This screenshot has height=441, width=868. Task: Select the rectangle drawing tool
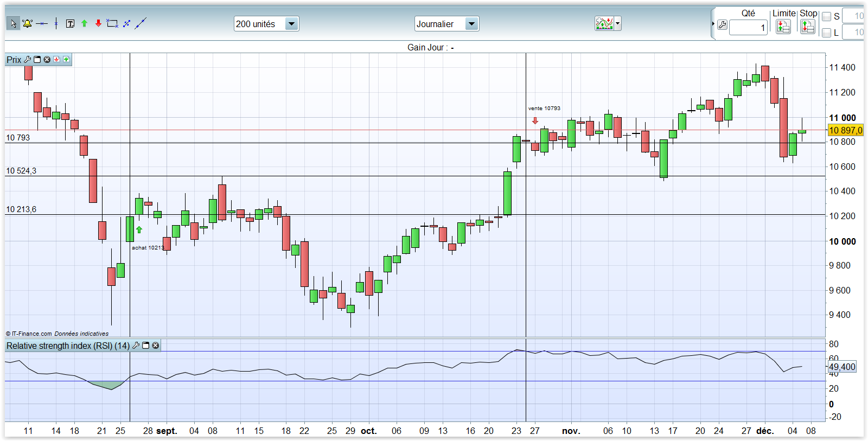point(112,23)
